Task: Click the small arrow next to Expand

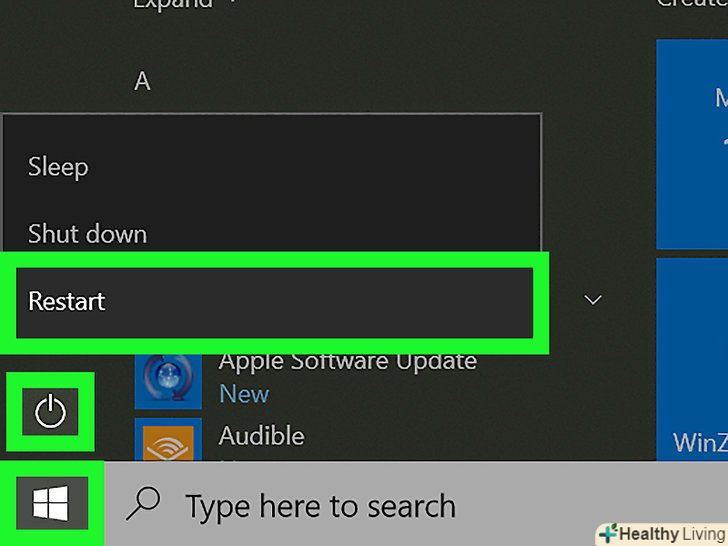Action: click(x=232, y=2)
